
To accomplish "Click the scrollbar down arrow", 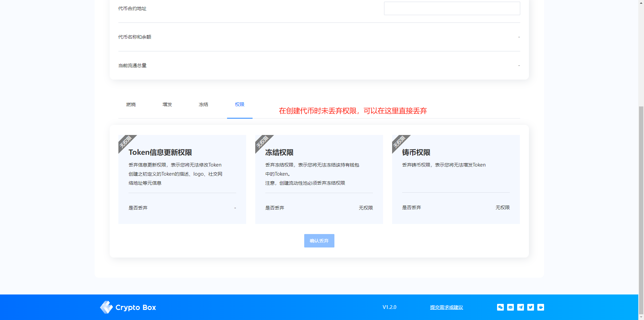I will tap(641, 317).
